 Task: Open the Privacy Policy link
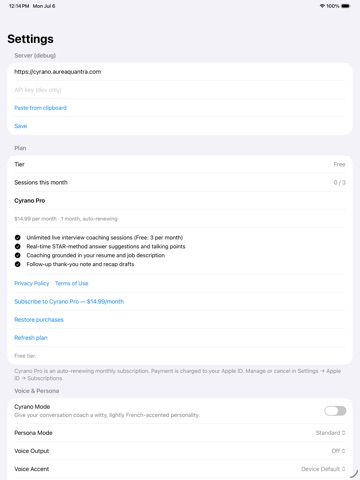pos(32,283)
